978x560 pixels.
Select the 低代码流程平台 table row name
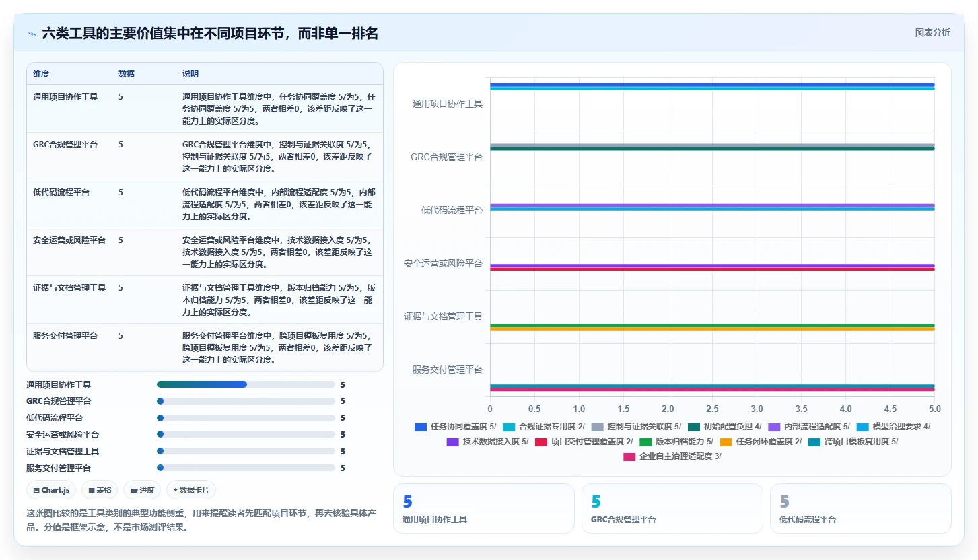point(61,193)
